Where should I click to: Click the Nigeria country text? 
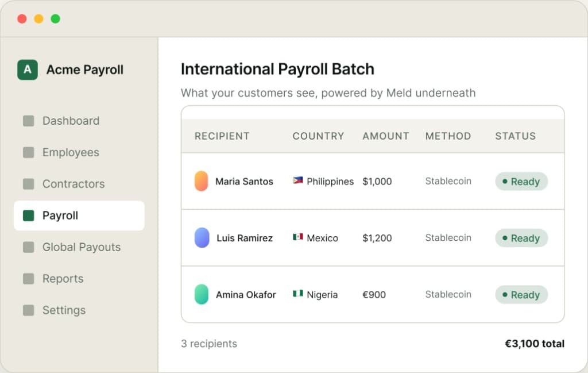tap(322, 295)
